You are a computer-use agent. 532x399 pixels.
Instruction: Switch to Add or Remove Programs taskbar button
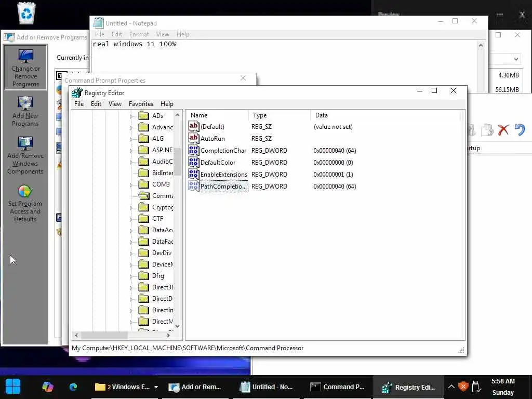195,387
